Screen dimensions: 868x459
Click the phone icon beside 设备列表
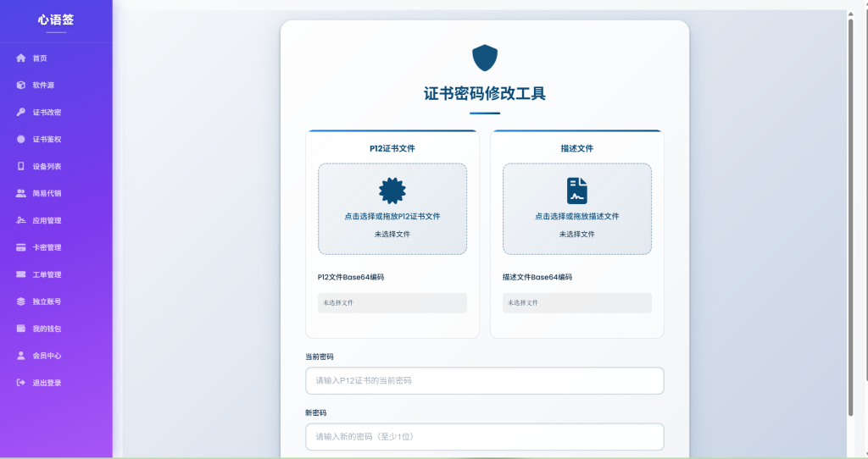(x=21, y=167)
